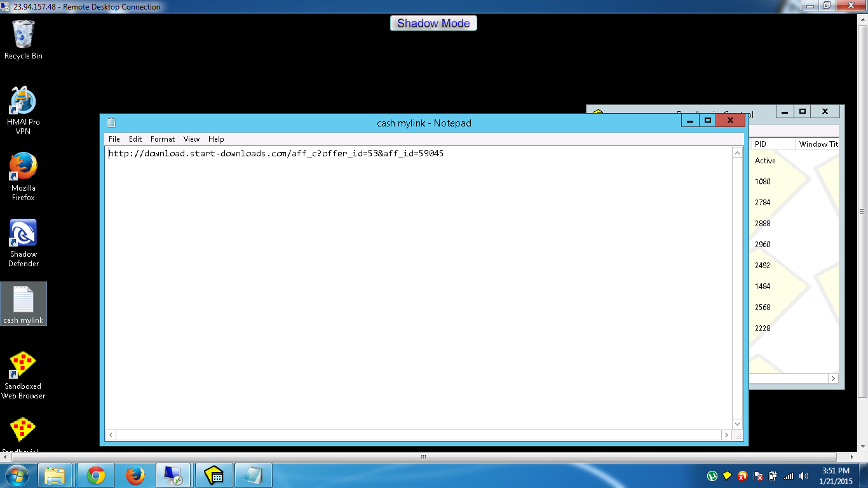
Task: Open the volume speaker tray icon
Action: click(x=805, y=476)
